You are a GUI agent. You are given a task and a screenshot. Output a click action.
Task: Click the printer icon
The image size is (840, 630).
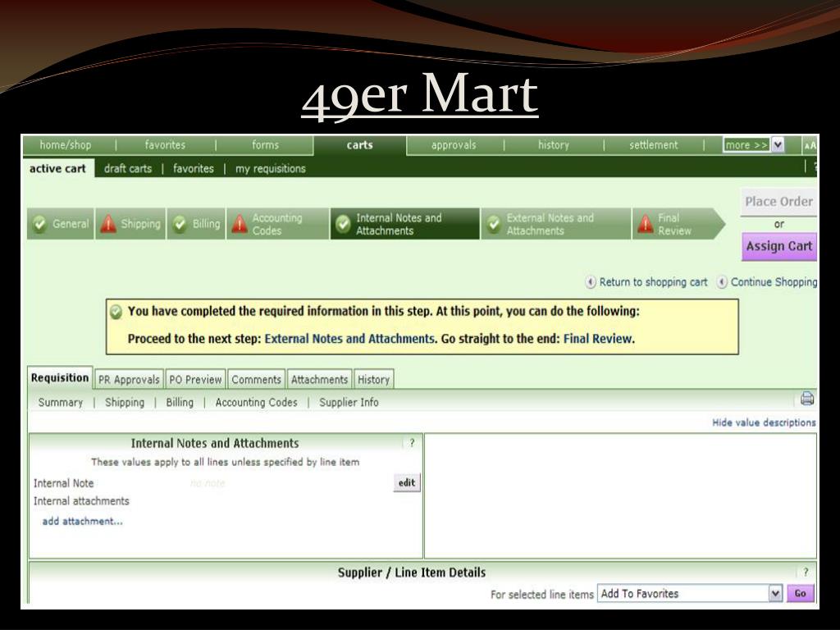point(807,399)
